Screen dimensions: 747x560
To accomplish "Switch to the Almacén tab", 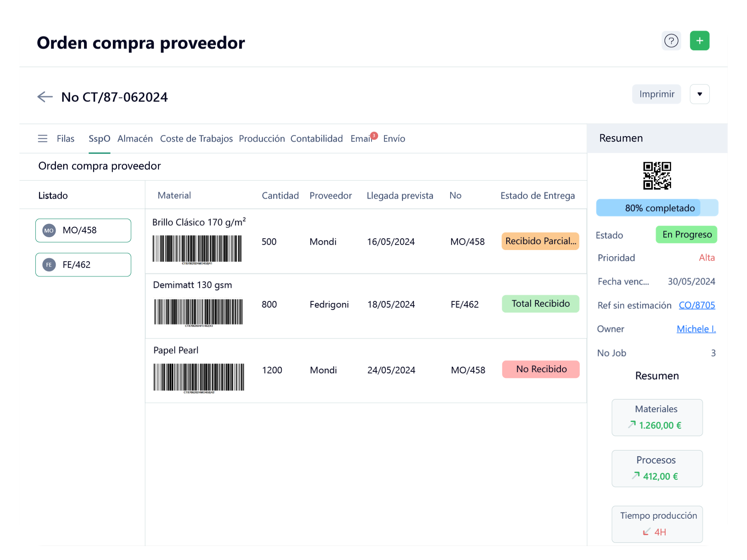I will click(x=135, y=138).
